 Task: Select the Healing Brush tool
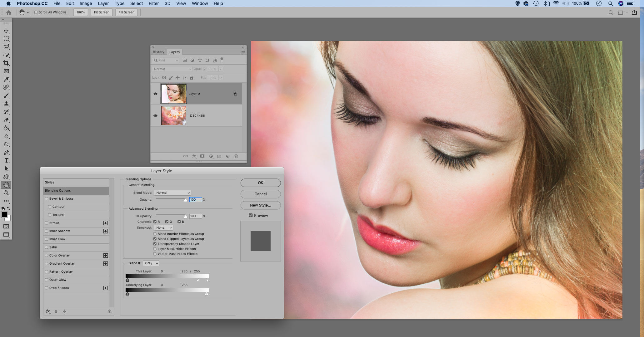tap(6, 87)
